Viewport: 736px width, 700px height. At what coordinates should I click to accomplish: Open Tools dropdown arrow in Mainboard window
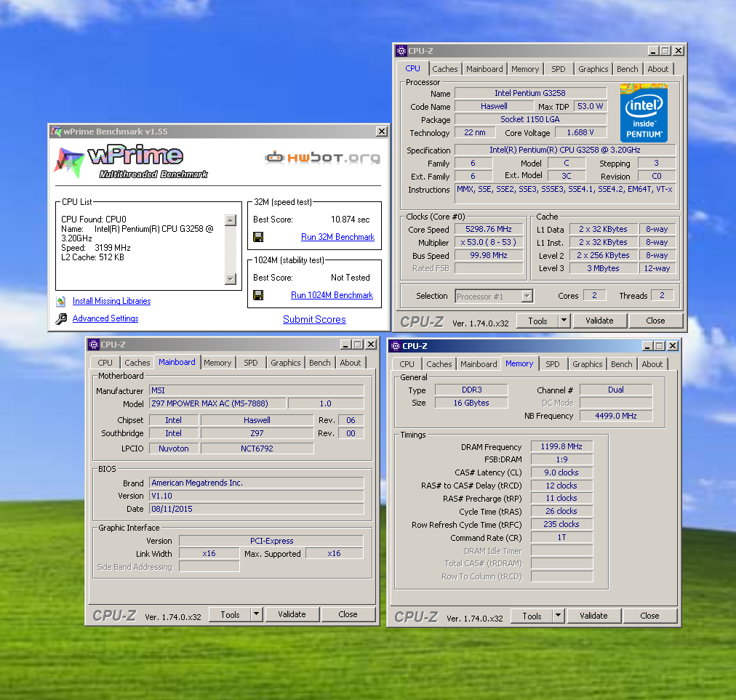click(x=256, y=614)
